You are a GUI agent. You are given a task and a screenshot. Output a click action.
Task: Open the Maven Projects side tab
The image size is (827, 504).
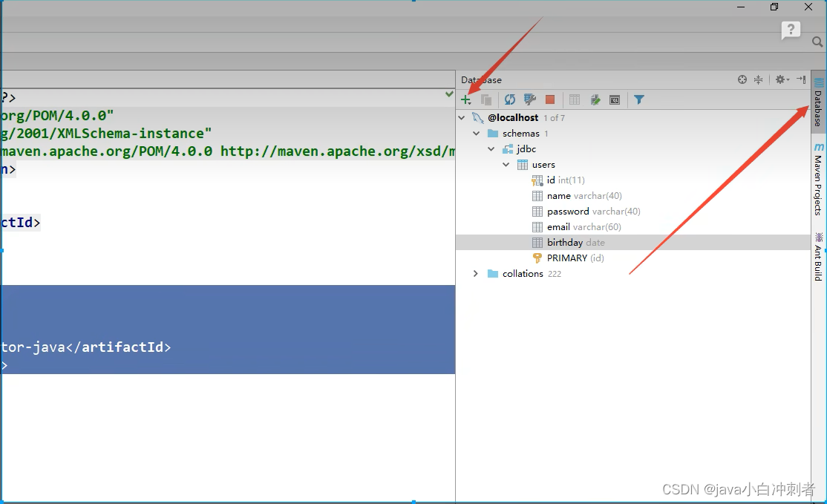pos(818,179)
